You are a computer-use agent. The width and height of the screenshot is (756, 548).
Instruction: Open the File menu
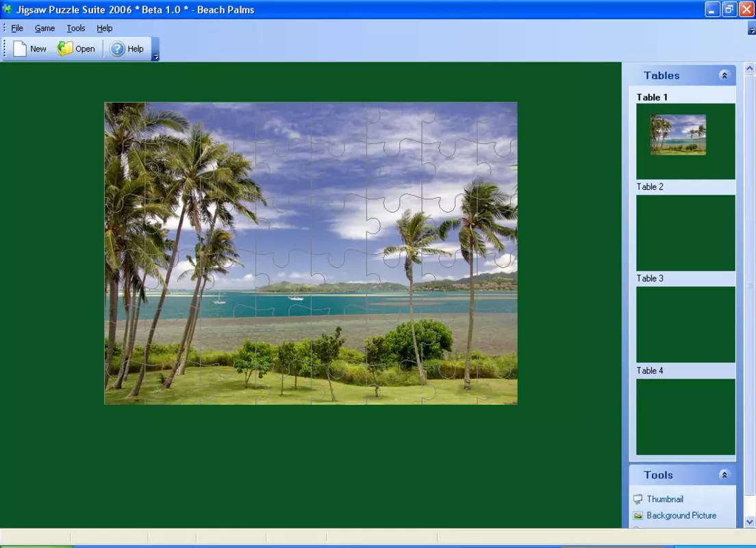coord(17,28)
